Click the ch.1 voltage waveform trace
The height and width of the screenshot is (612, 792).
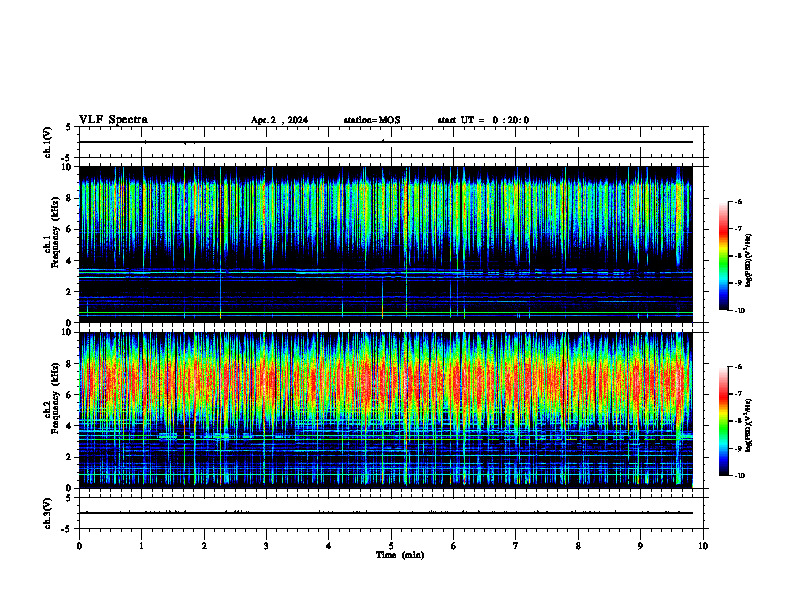point(386,142)
